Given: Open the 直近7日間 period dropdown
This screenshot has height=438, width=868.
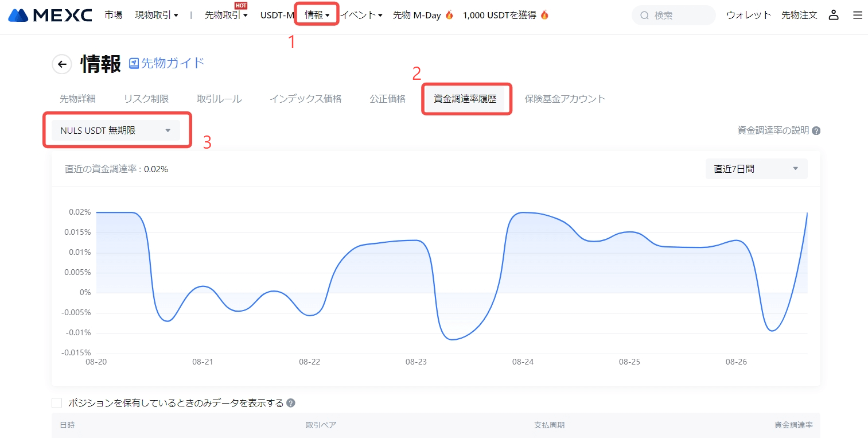Looking at the screenshot, I should click(x=756, y=169).
